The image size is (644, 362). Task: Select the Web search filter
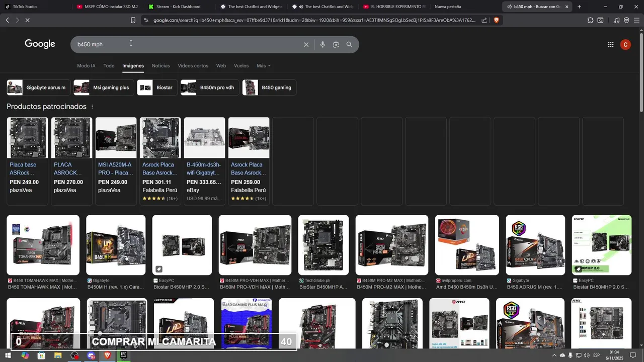click(221, 66)
